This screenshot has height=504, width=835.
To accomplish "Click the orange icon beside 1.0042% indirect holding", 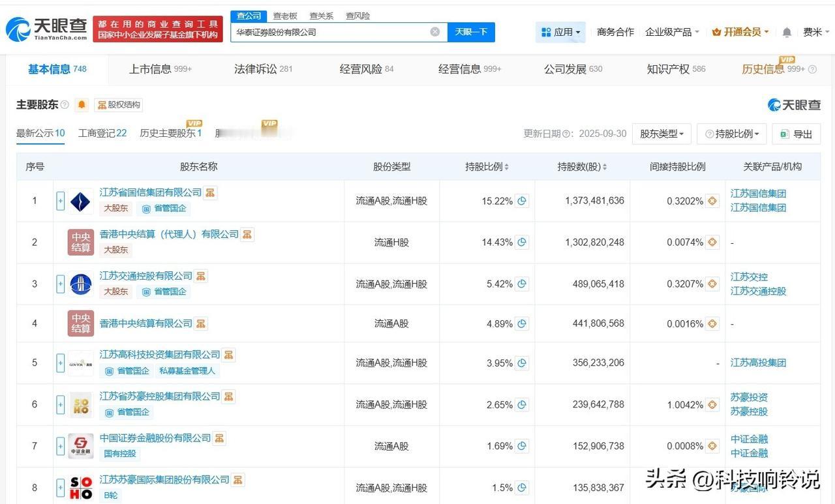I will point(712,404).
